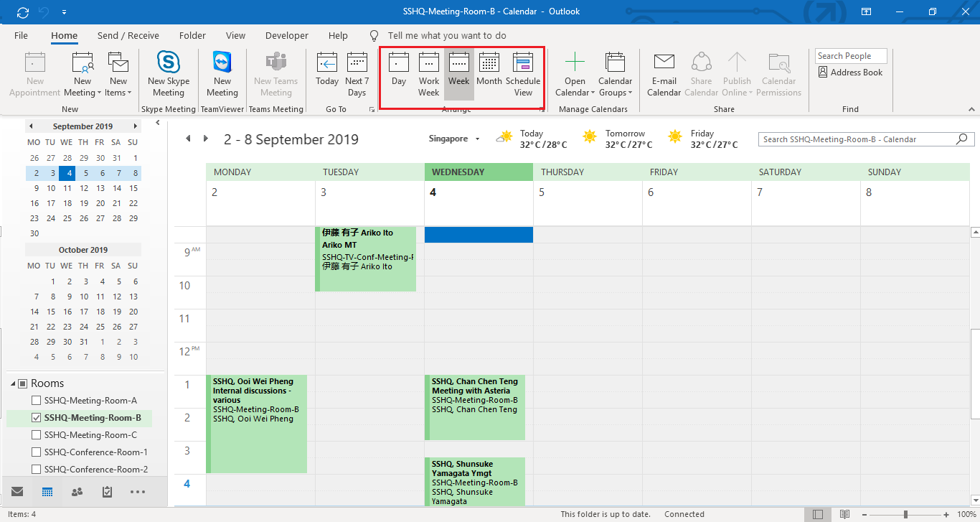Image resolution: width=980 pixels, height=522 pixels.
Task: Open the Meeting with Asteria appointment
Action: pos(475,407)
